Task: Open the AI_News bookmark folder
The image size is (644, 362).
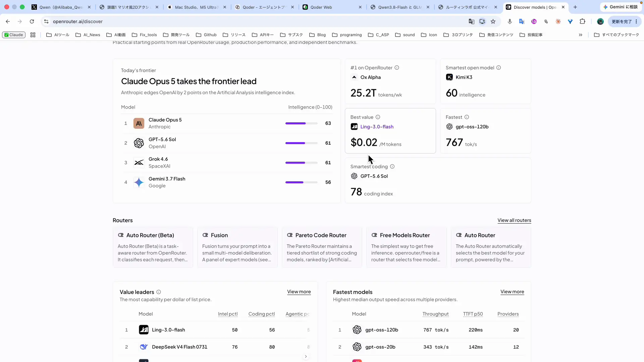Action: click(88, 35)
